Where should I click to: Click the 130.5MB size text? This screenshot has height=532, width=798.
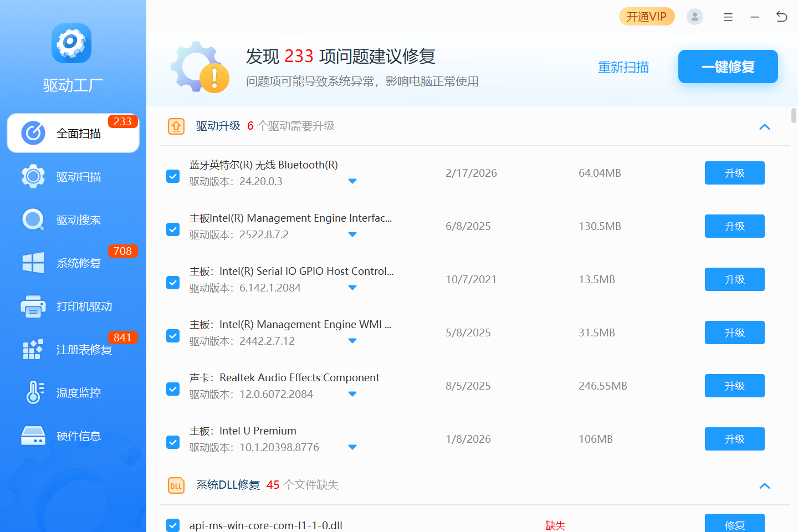[600, 226]
